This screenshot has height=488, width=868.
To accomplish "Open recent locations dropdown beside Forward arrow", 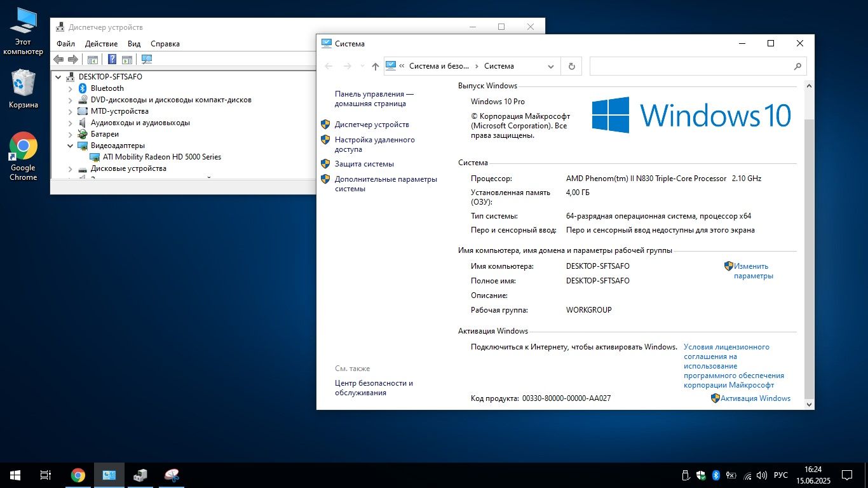I will 362,66.
